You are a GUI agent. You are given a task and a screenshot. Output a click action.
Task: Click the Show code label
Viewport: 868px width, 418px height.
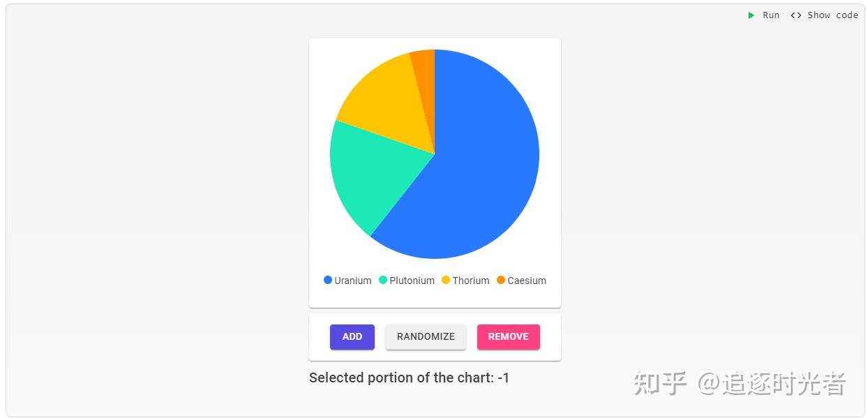coord(832,15)
